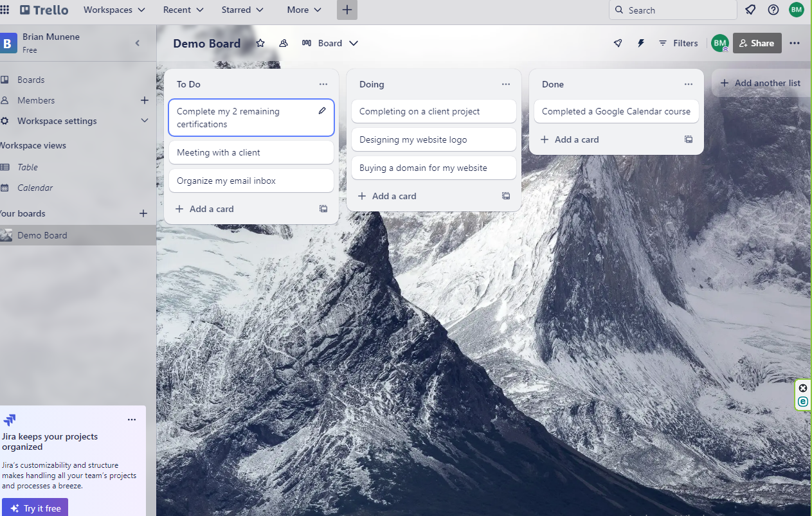
Task: Open Done list actions menu
Action: coord(689,84)
